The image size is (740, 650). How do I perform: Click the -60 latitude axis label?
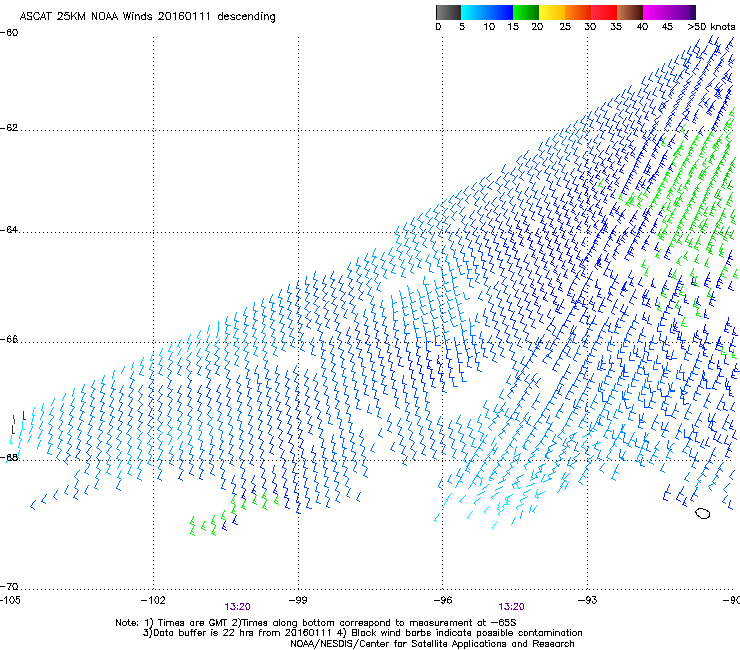[9, 33]
